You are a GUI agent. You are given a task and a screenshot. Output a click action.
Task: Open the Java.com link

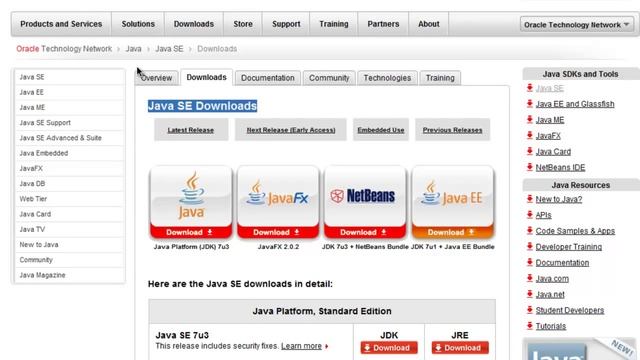(552, 279)
